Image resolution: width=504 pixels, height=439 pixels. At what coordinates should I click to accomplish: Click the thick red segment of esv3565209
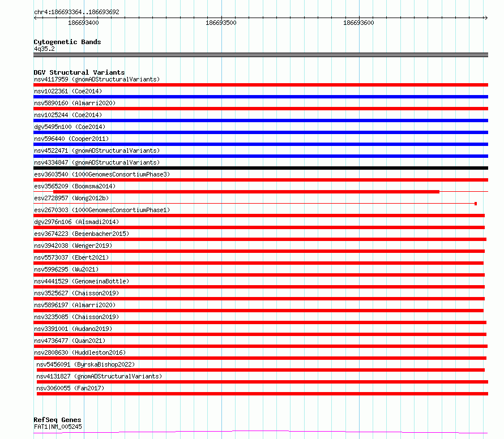pos(246,192)
